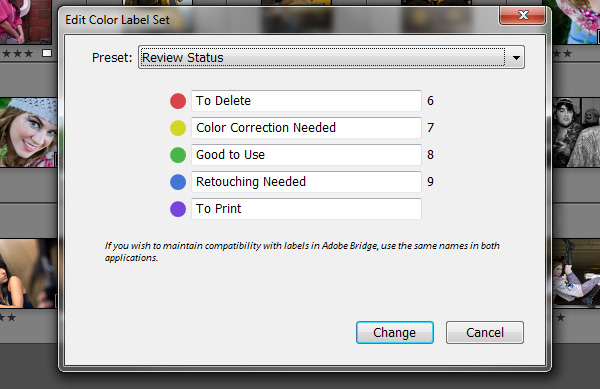Select the black-and-white man thumbnail

coord(576,132)
